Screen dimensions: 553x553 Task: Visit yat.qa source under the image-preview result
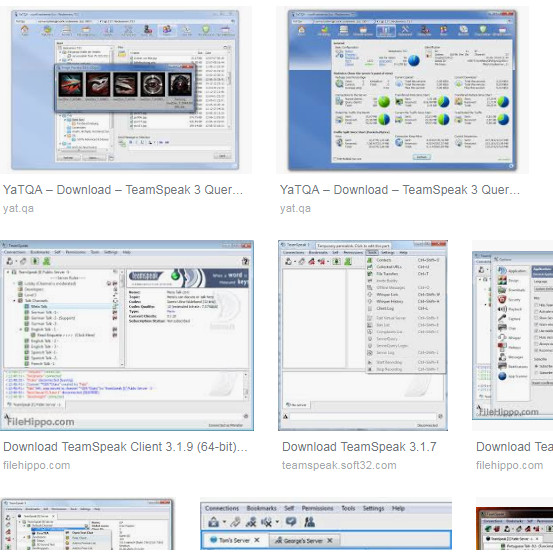(18, 208)
